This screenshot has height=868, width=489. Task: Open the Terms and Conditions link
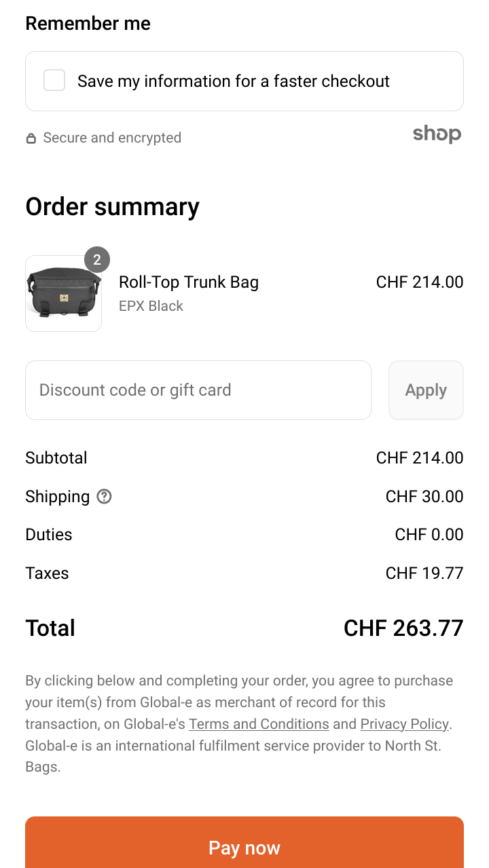pyautogui.click(x=259, y=724)
